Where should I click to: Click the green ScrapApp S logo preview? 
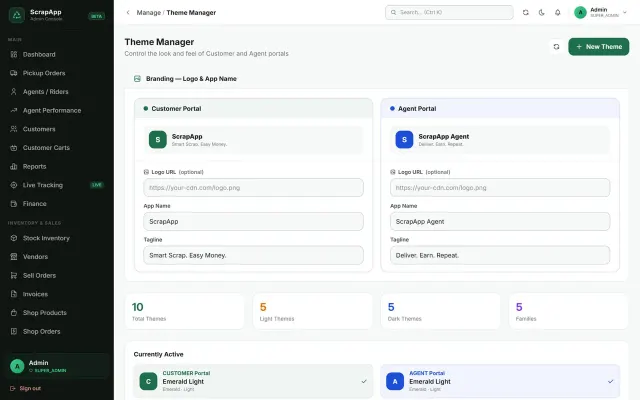(x=158, y=140)
